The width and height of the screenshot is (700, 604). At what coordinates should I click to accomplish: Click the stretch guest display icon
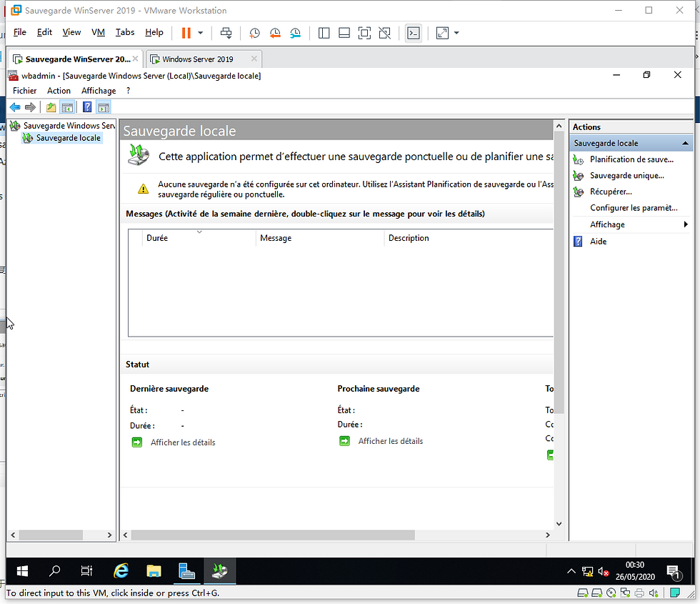coord(442,33)
